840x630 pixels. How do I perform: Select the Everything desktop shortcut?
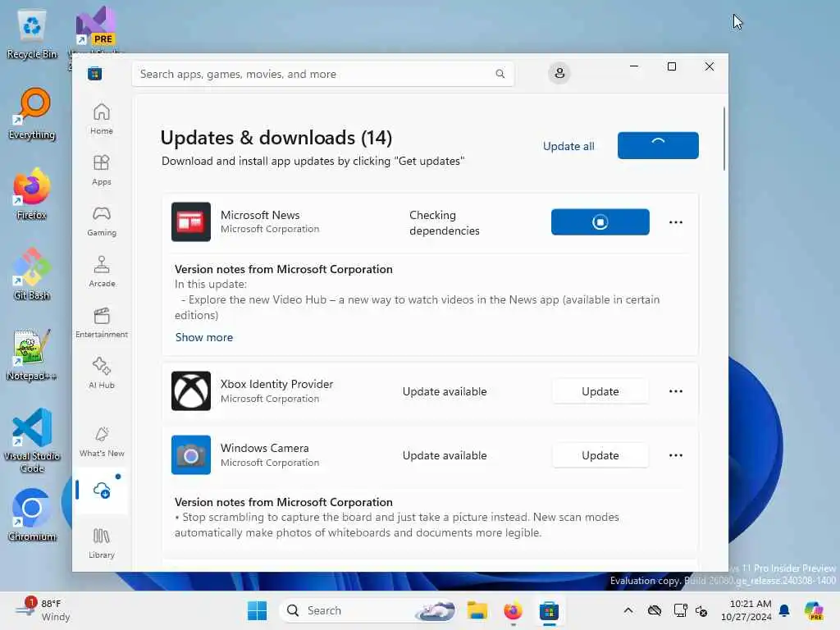(32, 114)
